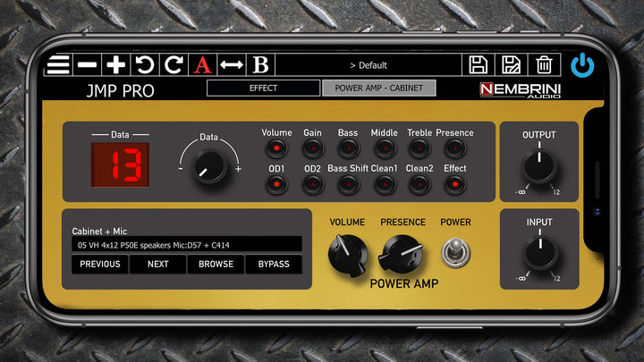Click the cabinet name field 05 VH 4x12
Image resolution: width=644 pixels, height=362 pixels.
point(187,245)
